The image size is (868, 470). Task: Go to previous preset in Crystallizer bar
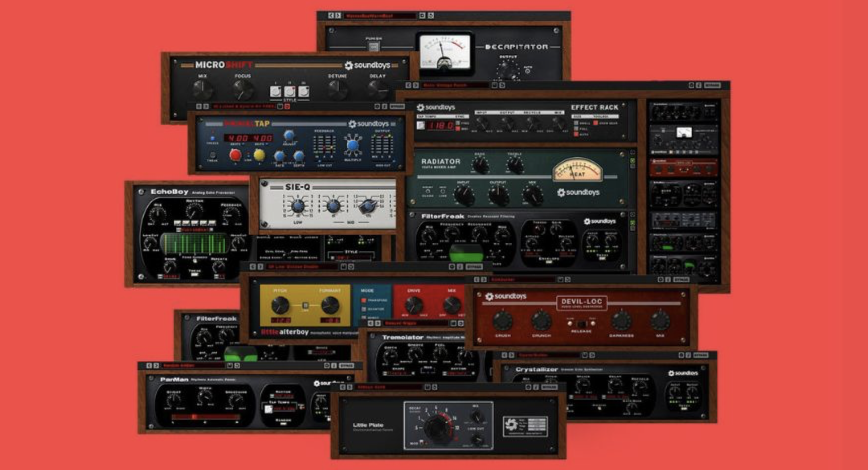(x=504, y=355)
